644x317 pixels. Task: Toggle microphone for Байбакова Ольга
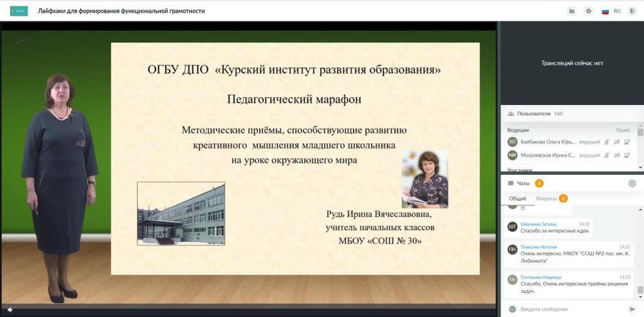(x=607, y=142)
